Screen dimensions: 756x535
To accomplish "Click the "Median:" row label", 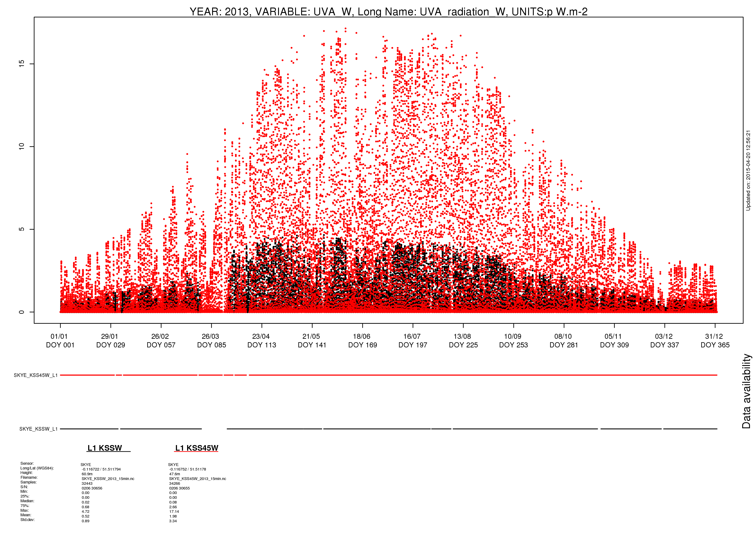I will click(27, 501).
